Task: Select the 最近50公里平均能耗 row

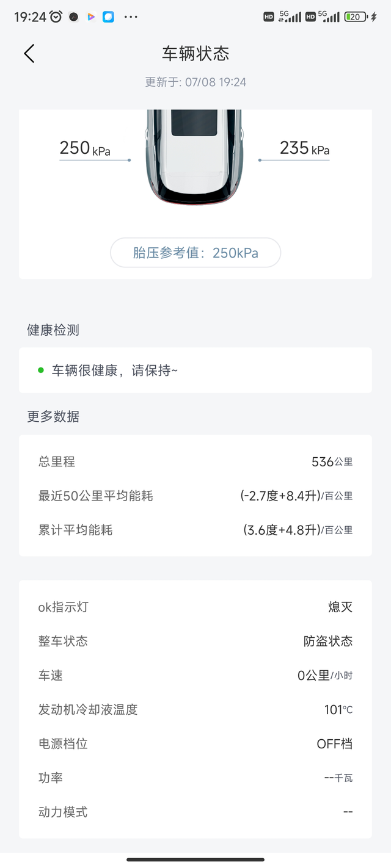Action: point(195,496)
